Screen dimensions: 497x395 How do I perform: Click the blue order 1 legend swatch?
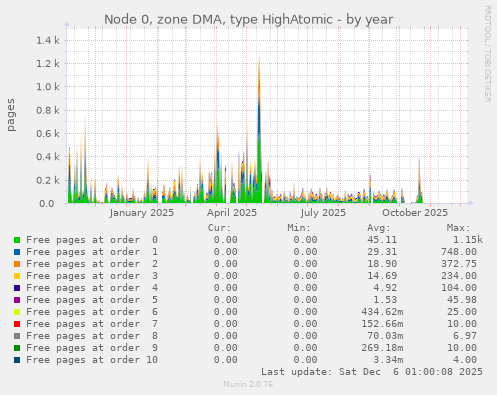click(17, 252)
